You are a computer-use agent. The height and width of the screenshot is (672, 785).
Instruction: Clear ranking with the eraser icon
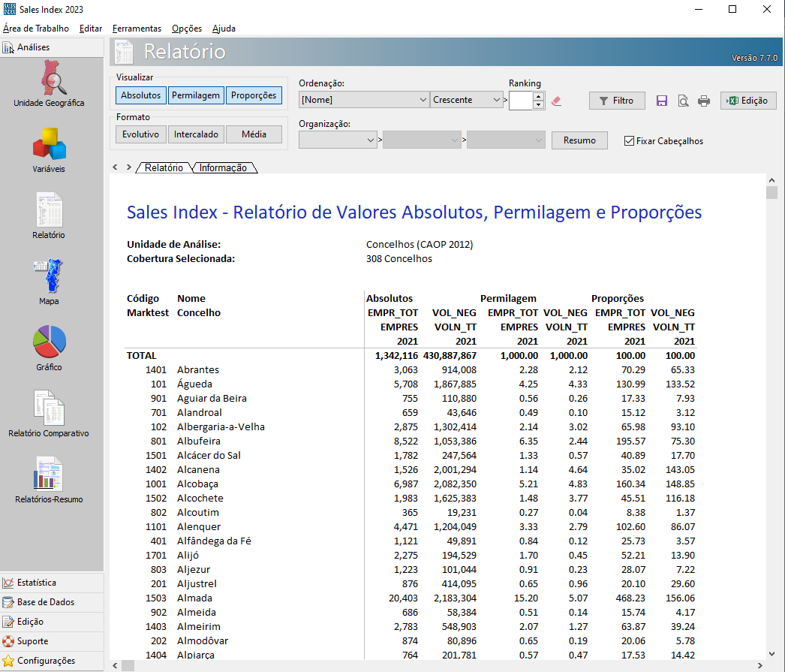[x=556, y=101]
